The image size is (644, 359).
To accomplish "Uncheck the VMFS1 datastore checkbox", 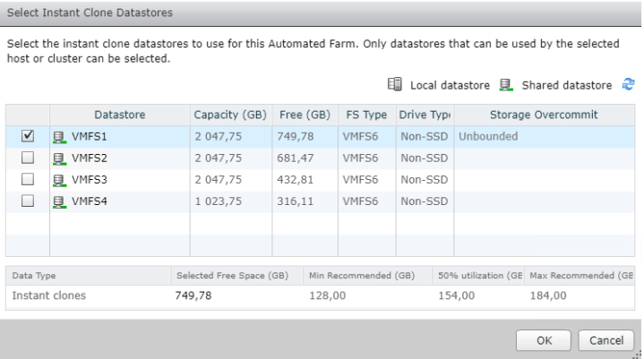I will [27, 137].
